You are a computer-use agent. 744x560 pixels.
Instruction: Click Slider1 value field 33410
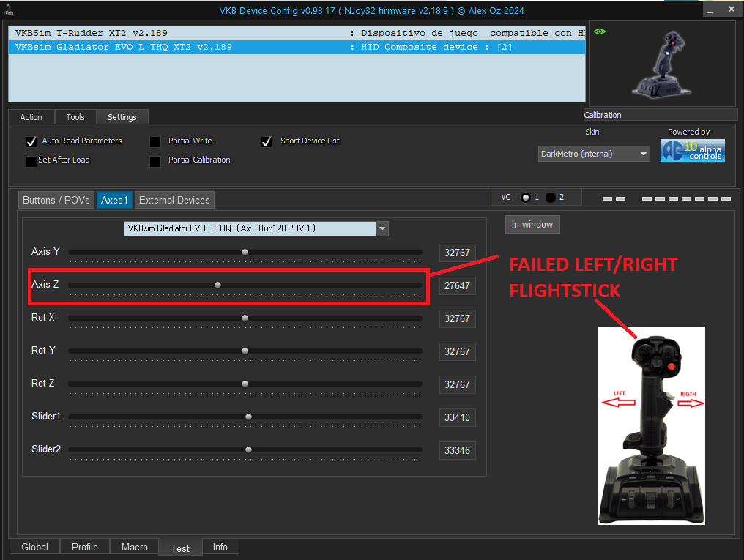pos(458,417)
